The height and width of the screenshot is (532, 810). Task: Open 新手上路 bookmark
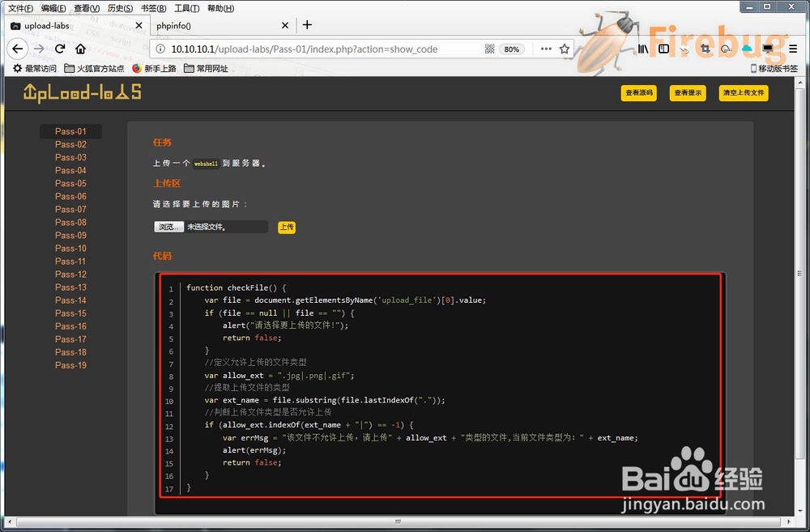tap(155, 68)
